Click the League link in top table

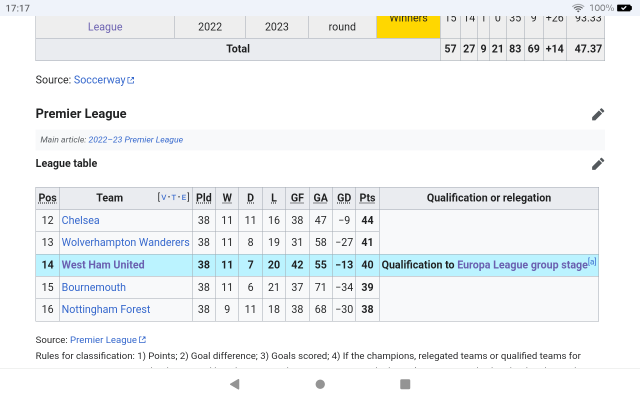point(105,27)
